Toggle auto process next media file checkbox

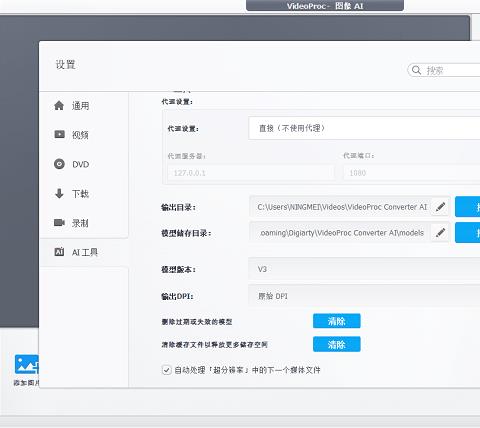coord(166,370)
